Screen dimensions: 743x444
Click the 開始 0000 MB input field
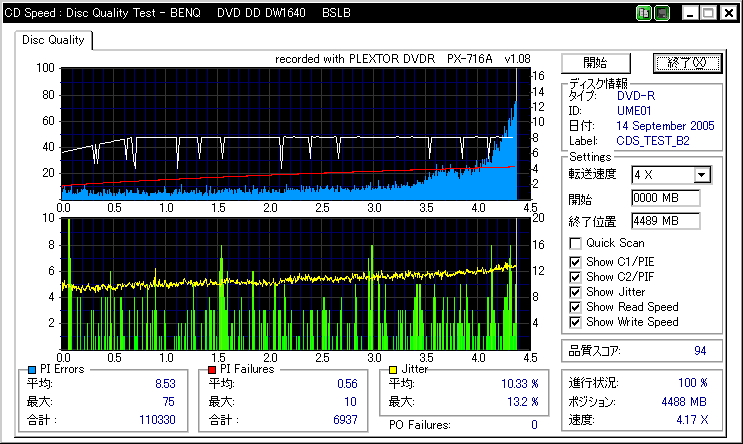point(665,198)
